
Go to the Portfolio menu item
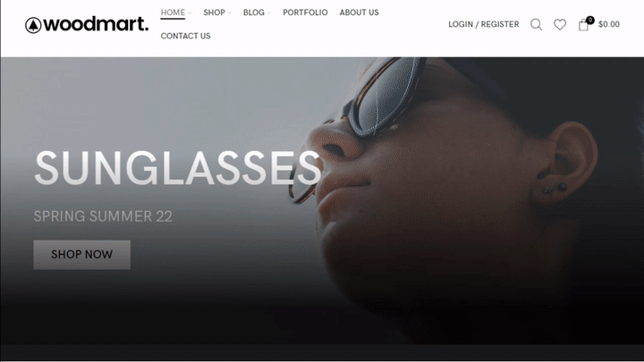(x=305, y=13)
